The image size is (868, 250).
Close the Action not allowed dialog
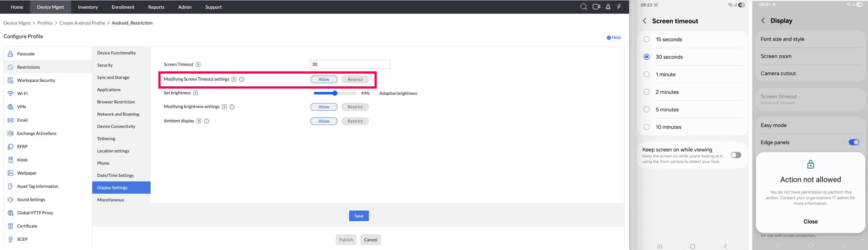coord(810,221)
